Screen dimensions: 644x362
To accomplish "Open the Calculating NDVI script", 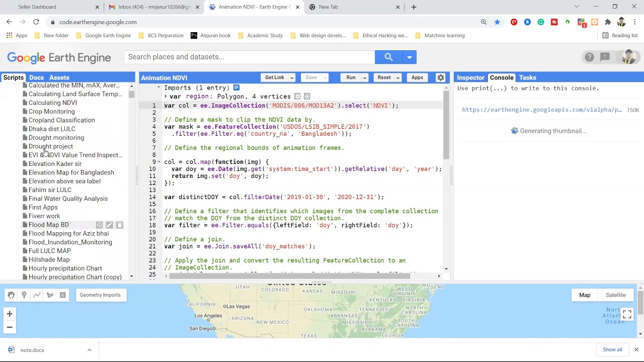I will [x=53, y=103].
